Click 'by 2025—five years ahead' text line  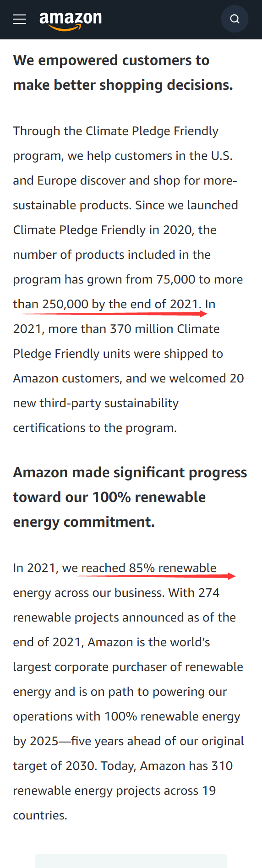tap(128, 742)
